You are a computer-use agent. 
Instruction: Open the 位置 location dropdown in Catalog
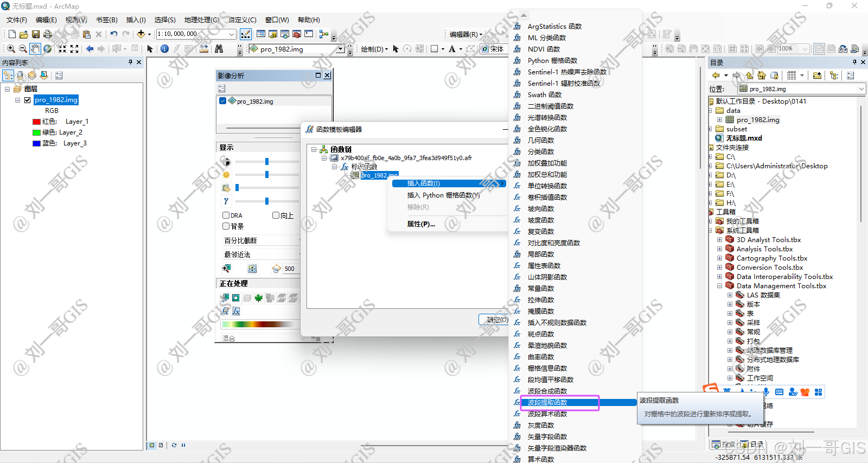click(861, 89)
